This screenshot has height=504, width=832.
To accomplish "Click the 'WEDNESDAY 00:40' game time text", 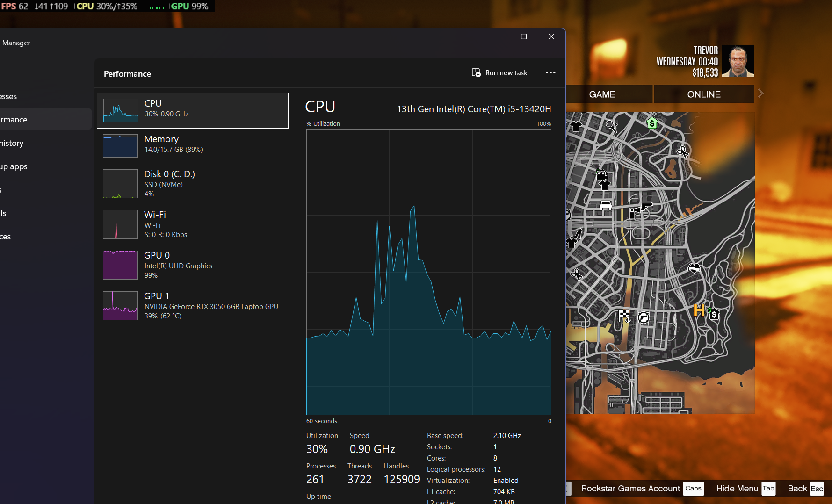I will 687,62.
